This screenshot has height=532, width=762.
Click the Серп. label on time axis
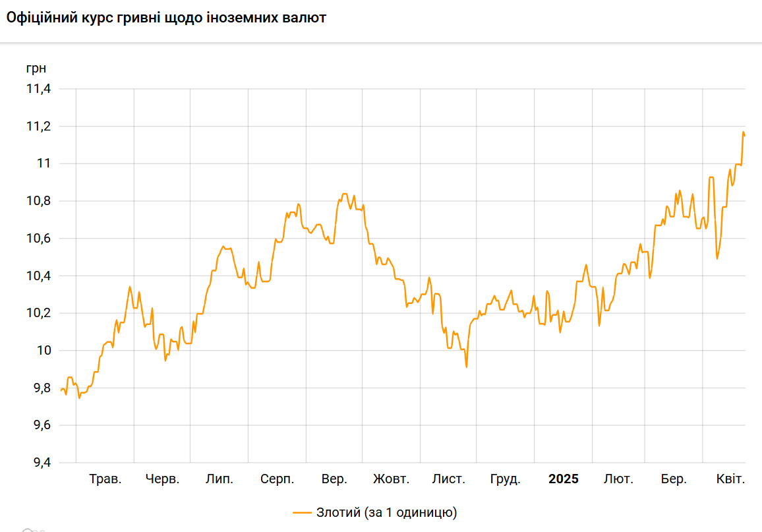(x=277, y=479)
